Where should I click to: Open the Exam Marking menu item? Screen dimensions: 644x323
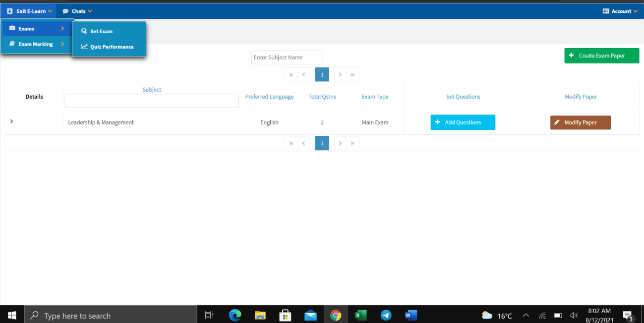pyautogui.click(x=36, y=44)
